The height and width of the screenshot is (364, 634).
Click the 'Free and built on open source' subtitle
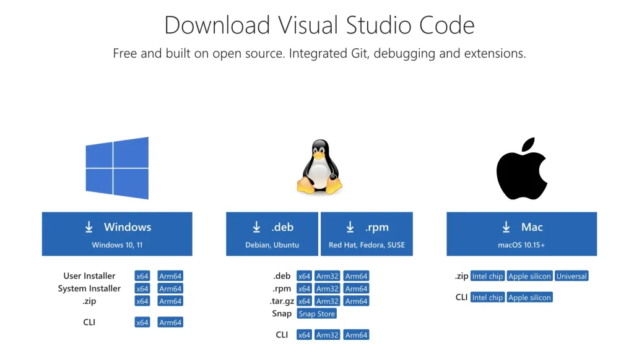point(319,53)
